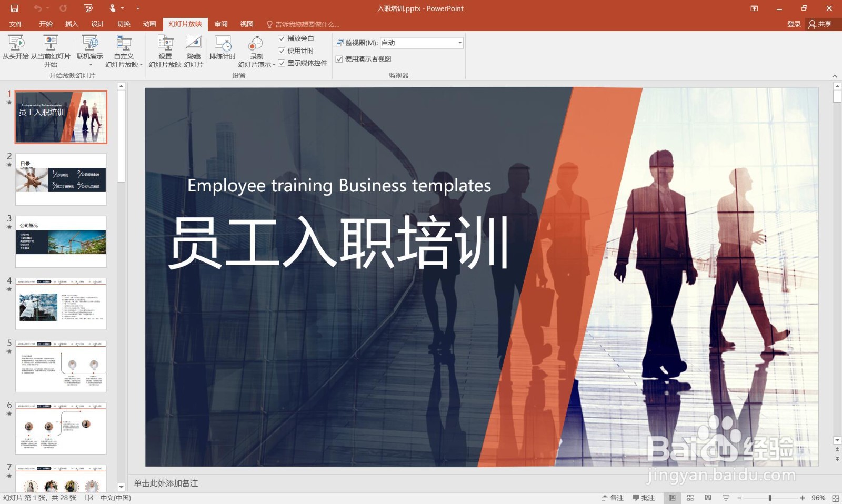This screenshot has height=504, width=842.
Task: Switch to Slide Sorter view in status bar
Action: pyautogui.click(x=690, y=498)
